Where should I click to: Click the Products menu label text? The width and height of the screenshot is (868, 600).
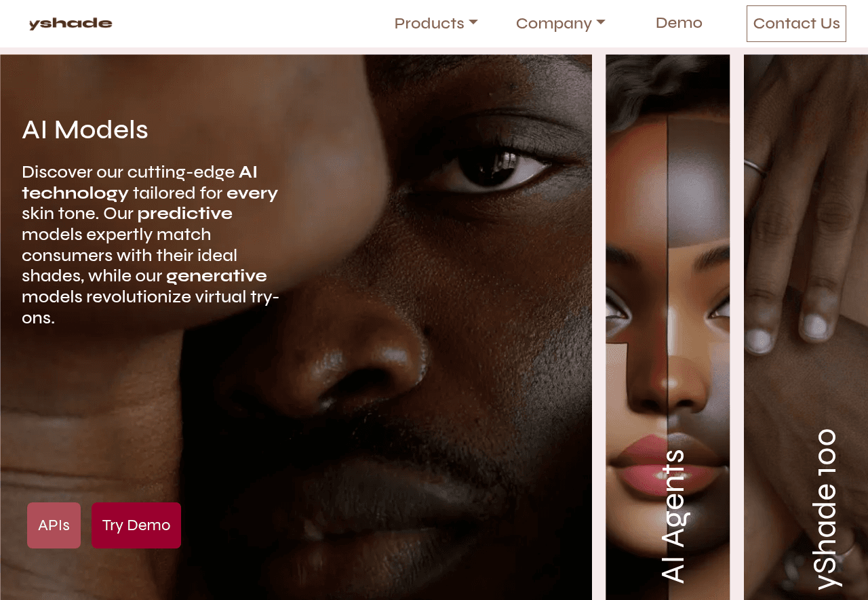pyautogui.click(x=429, y=23)
